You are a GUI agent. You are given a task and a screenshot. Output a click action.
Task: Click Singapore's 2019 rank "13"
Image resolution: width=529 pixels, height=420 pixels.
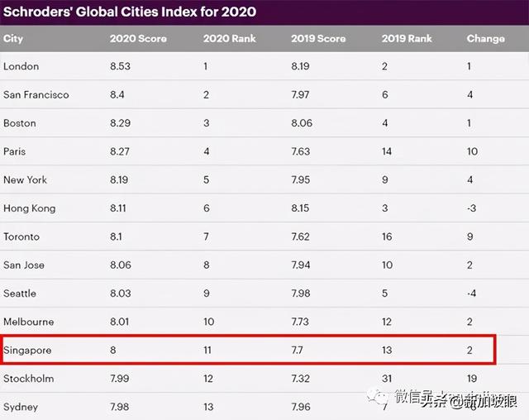[x=387, y=351]
